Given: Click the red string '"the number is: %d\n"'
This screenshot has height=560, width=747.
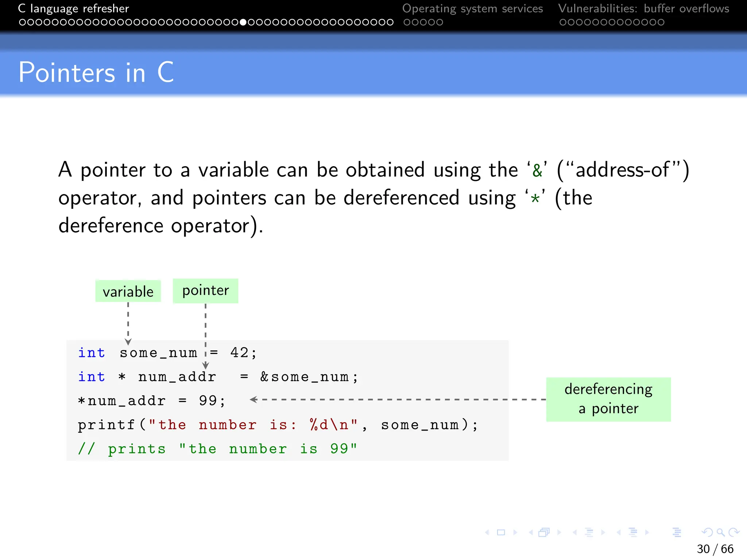Looking at the screenshot, I should tap(253, 425).
